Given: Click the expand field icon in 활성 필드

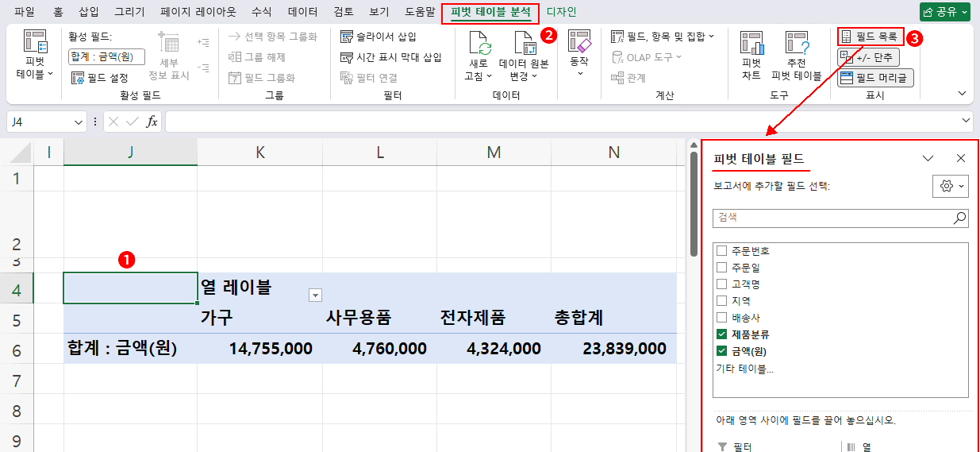Looking at the screenshot, I should coord(203,42).
